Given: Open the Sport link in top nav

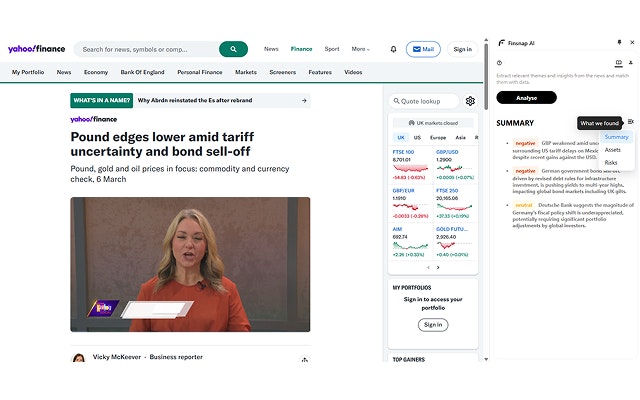Looking at the screenshot, I should 332,49.
